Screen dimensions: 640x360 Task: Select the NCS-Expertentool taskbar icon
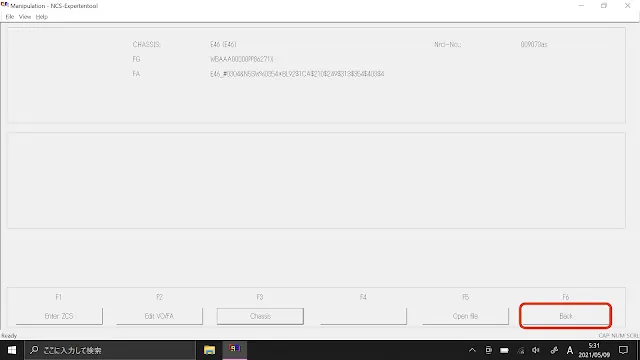(235, 350)
